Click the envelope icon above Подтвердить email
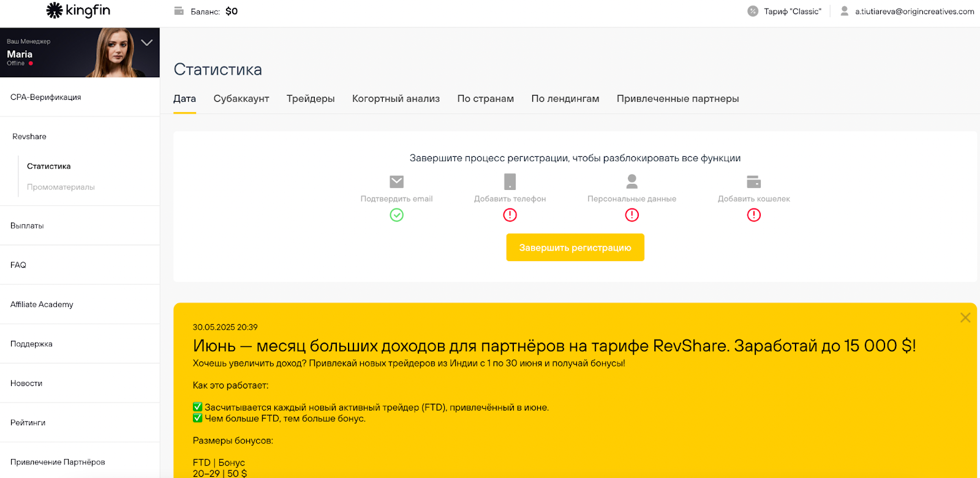 tap(397, 181)
